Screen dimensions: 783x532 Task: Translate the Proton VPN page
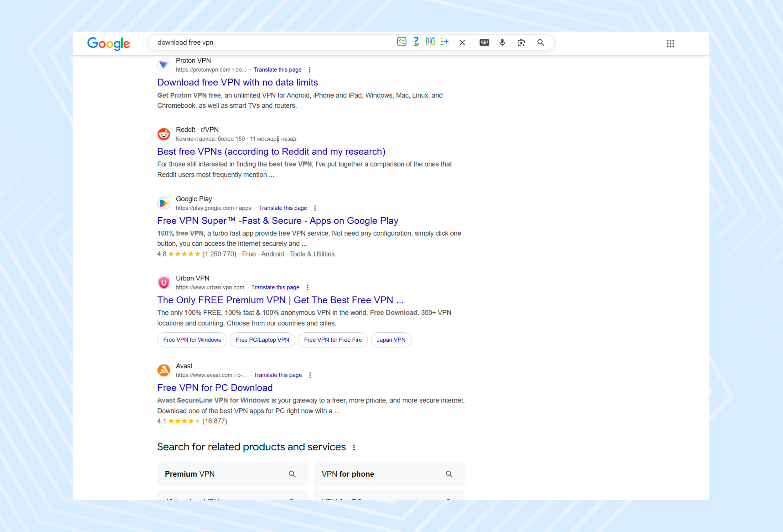tap(277, 70)
